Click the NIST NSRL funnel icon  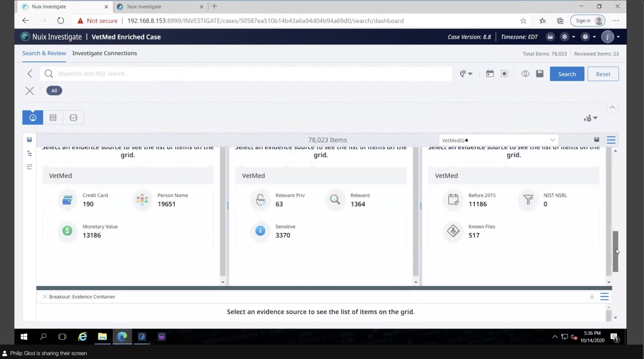(x=528, y=200)
